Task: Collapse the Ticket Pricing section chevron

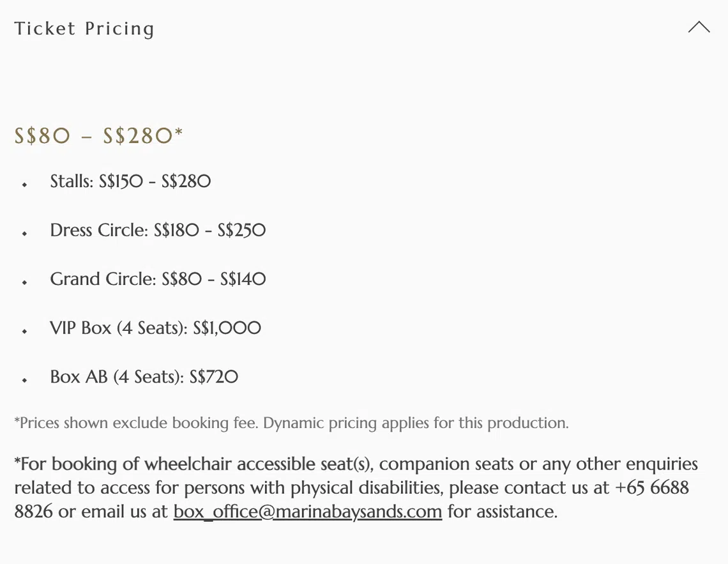Action: [x=699, y=27]
